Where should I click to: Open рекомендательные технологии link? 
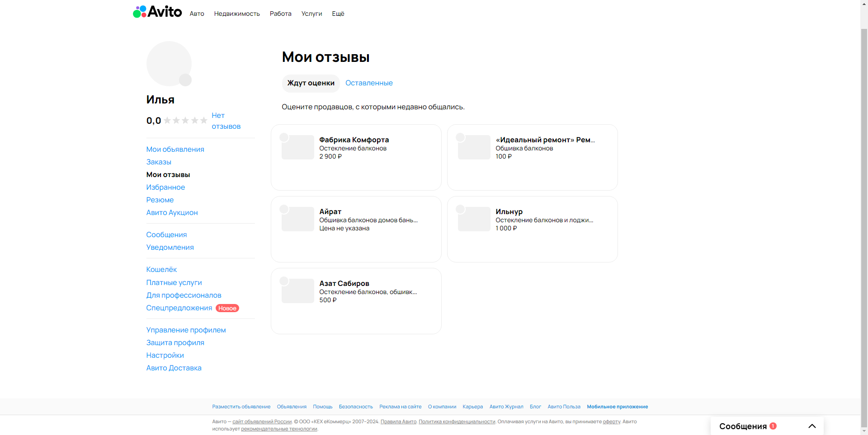coord(279,429)
